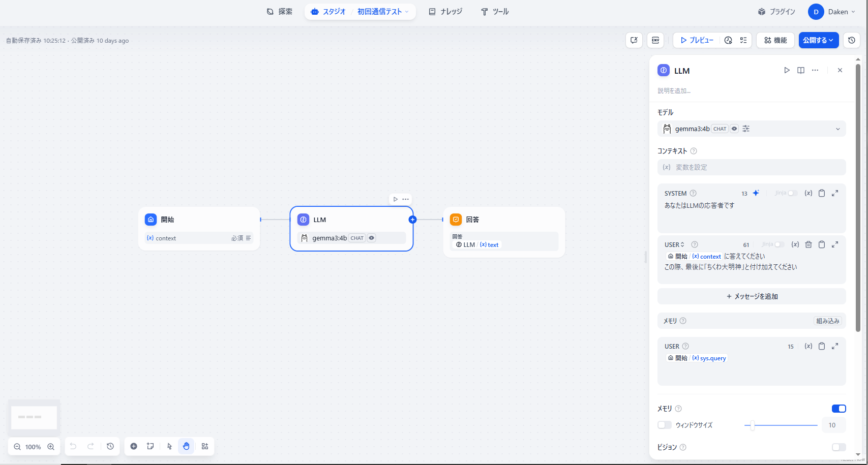Run the LLM node from its panel header
This screenshot has width=868, height=465.
pyautogui.click(x=787, y=70)
